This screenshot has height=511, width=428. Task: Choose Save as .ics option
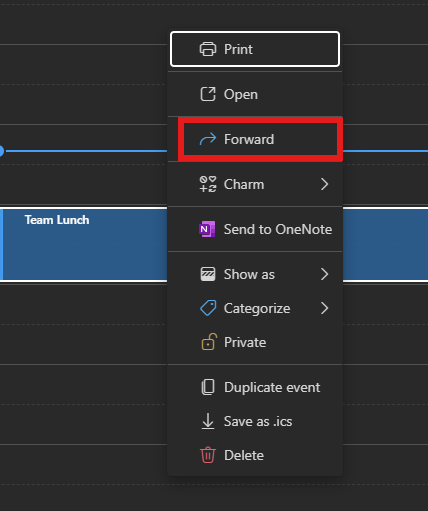(x=255, y=421)
